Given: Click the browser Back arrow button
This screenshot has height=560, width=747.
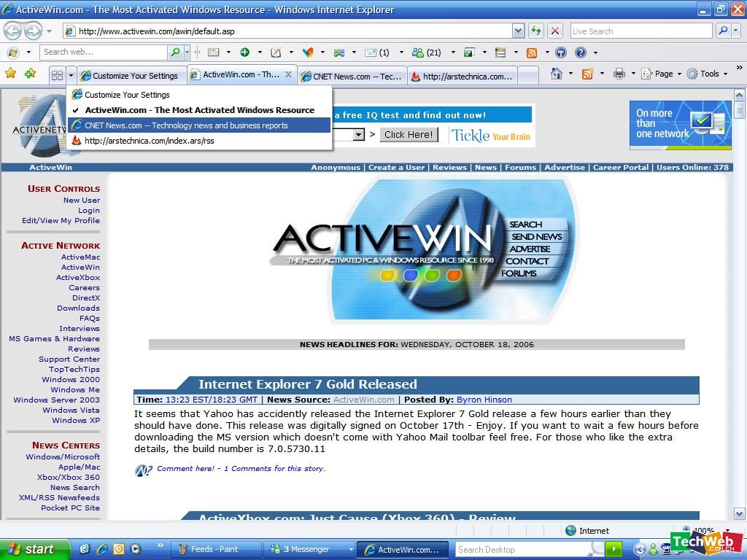Looking at the screenshot, I should [13, 31].
